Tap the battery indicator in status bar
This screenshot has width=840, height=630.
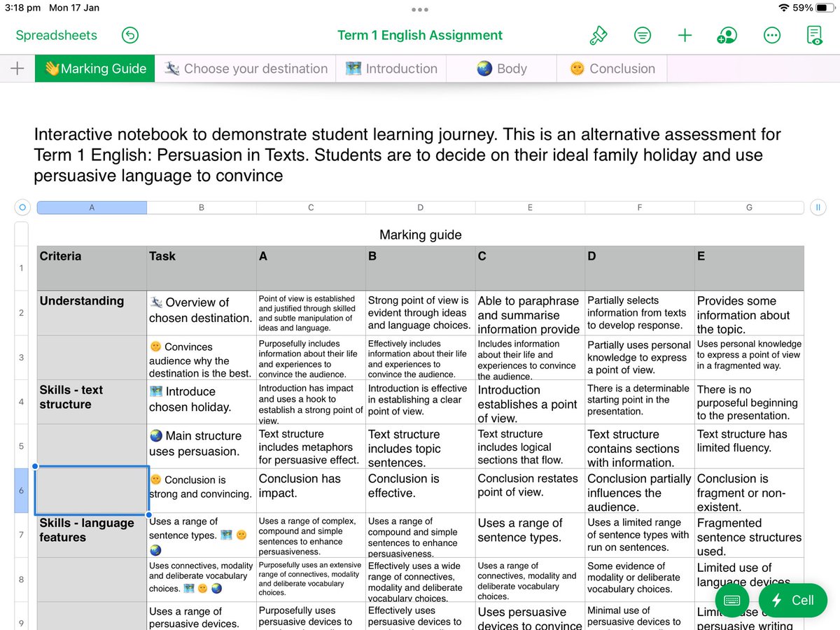click(824, 8)
